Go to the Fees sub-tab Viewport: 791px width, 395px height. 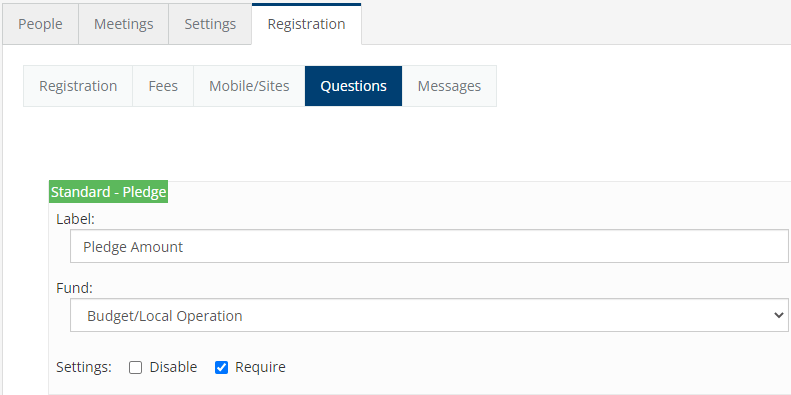(x=163, y=86)
